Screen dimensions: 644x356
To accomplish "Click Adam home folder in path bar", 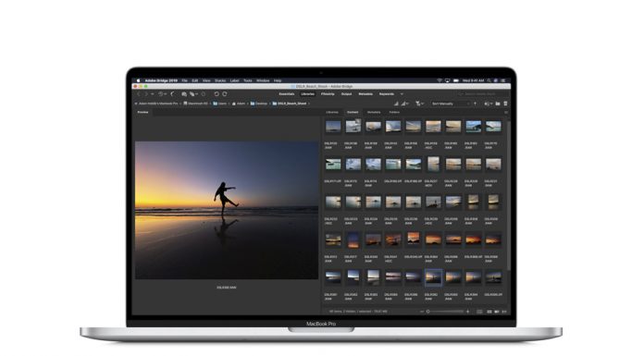I will (x=238, y=104).
